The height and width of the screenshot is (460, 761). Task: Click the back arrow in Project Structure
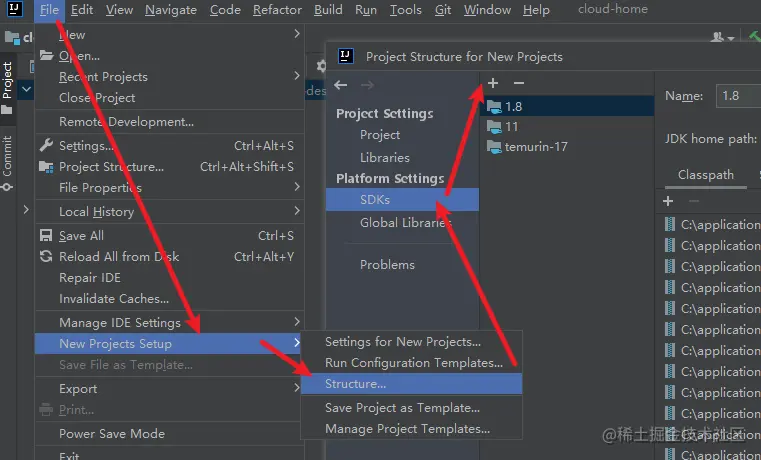(341, 86)
